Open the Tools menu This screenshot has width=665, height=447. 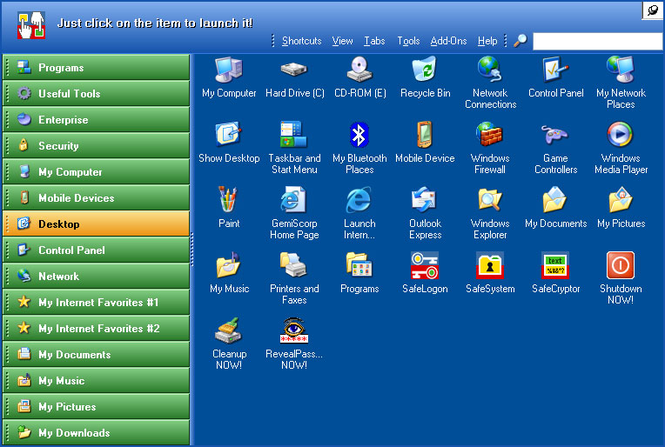click(x=408, y=41)
